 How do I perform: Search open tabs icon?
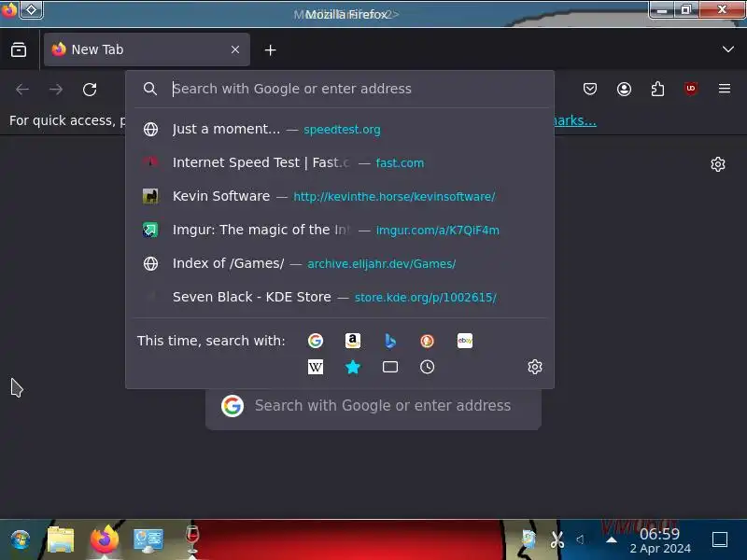pyautogui.click(x=389, y=367)
